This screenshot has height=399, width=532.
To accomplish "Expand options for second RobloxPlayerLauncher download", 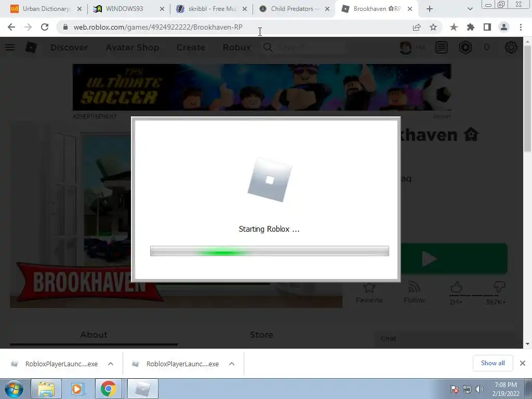I will click(232, 364).
